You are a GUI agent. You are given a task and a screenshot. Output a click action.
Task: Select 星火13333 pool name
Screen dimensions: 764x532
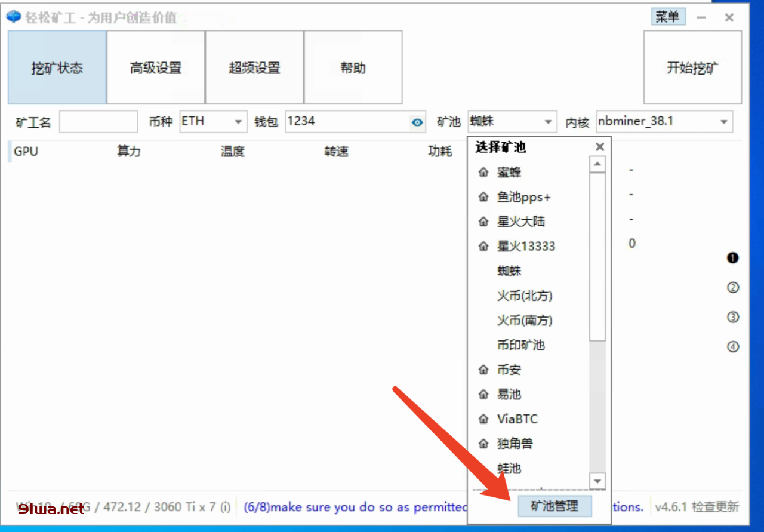click(x=526, y=246)
